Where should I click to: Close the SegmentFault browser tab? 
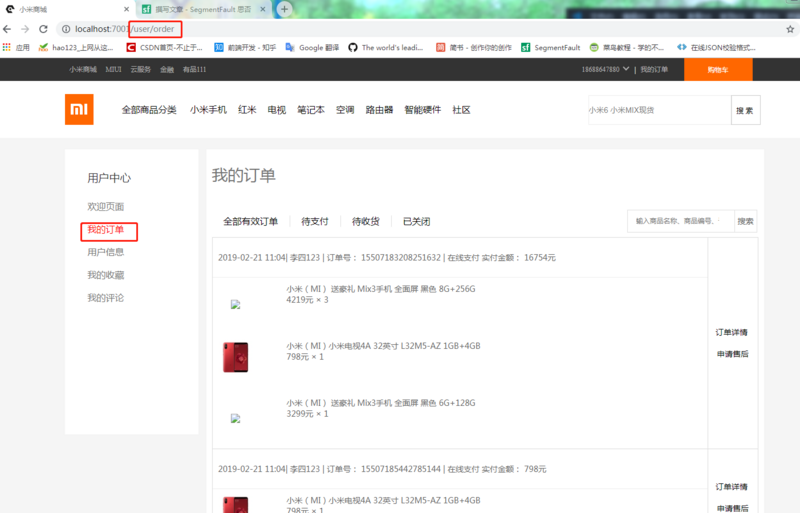point(263,9)
